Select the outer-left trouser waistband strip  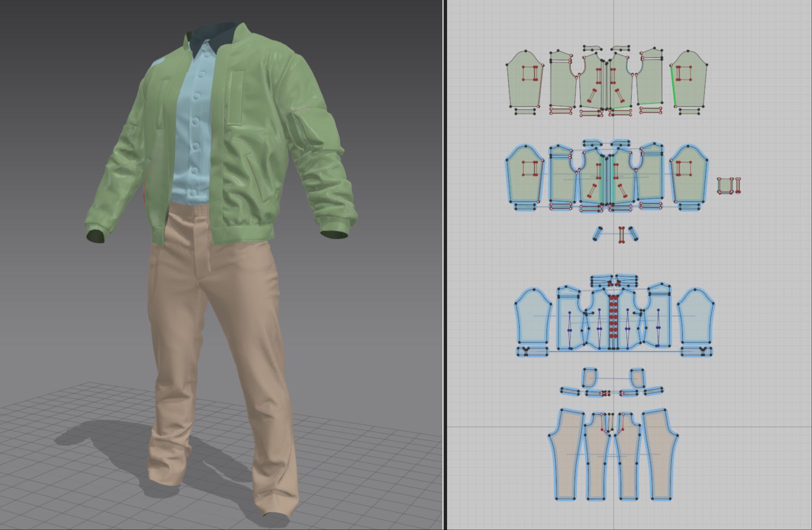pyautogui.click(x=570, y=391)
